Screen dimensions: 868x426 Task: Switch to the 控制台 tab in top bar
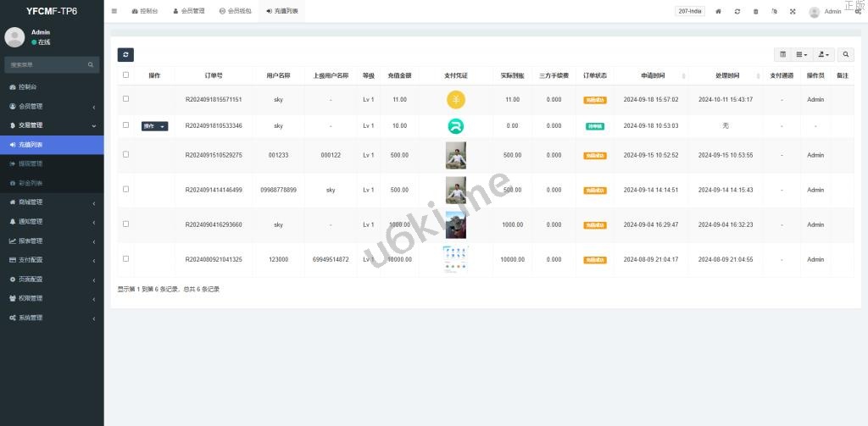tap(145, 12)
